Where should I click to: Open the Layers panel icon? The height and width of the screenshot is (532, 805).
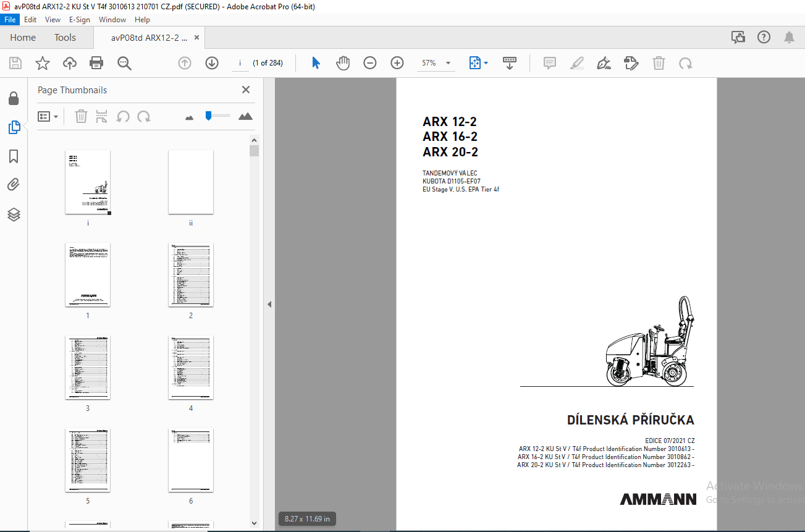pyautogui.click(x=14, y=214)
